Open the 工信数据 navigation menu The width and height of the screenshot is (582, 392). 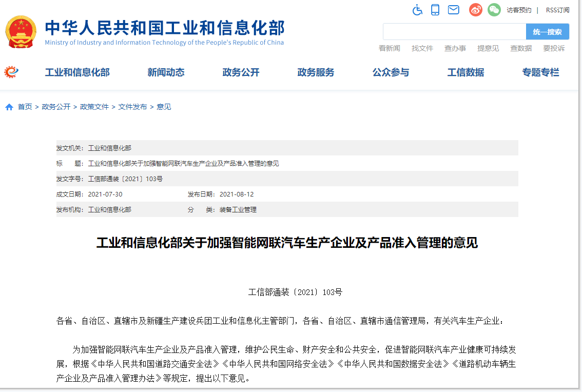pos(465,72)
